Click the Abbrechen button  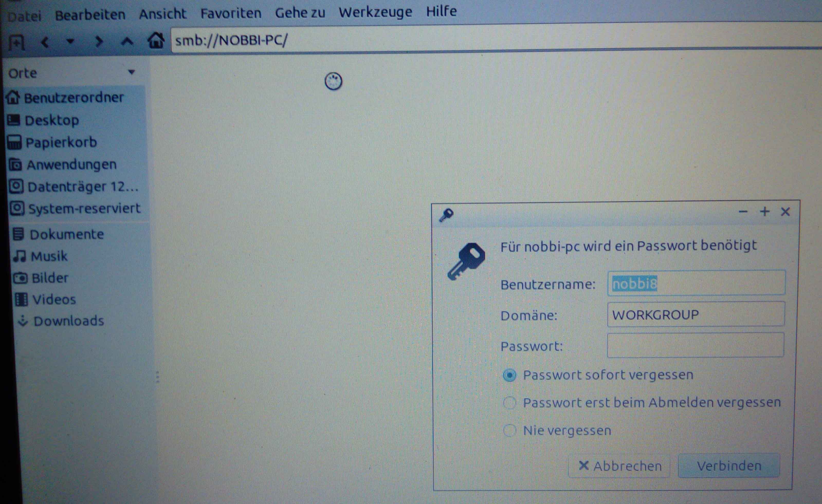pyautogui.click(x=619, y=466)
